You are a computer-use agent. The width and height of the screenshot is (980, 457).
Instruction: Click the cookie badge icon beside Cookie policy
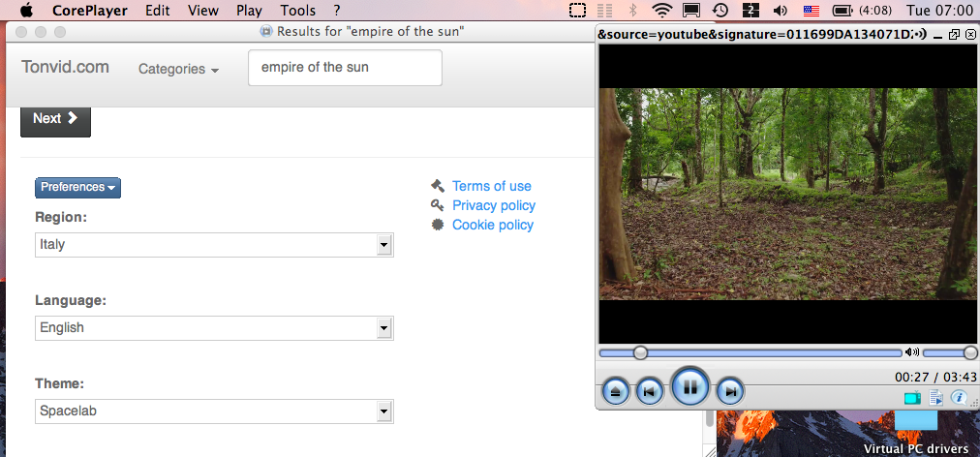[438, 225]
